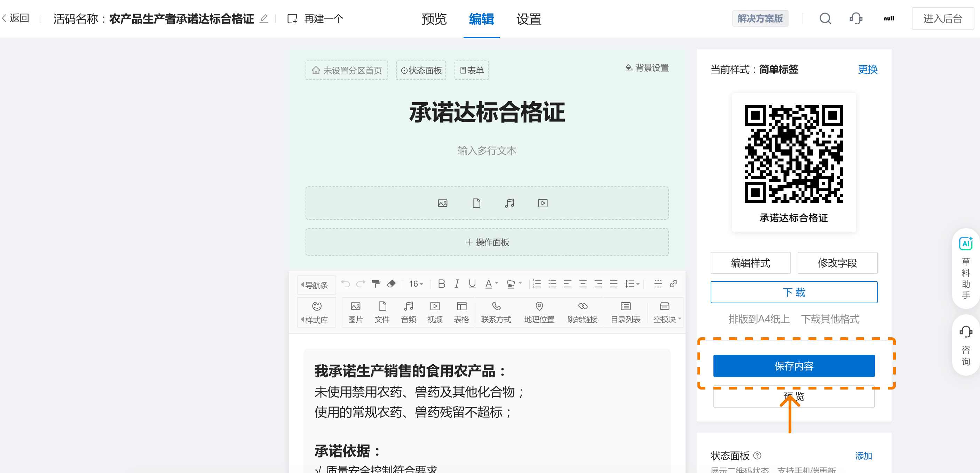
Task: Toggle italic formatting
Action: (x=456, y=284)
